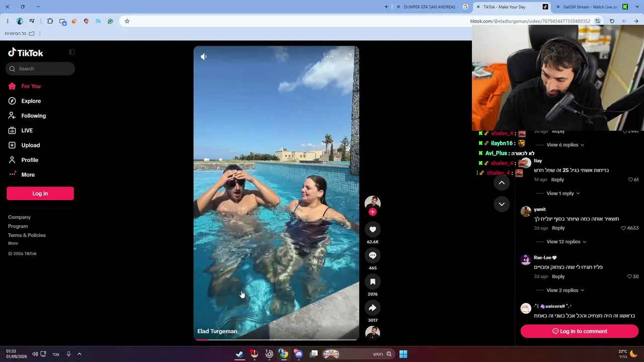Screen dimensions: 644x362
Task: Open ChatGPT from the taskbar
Action: pos(269,354)
